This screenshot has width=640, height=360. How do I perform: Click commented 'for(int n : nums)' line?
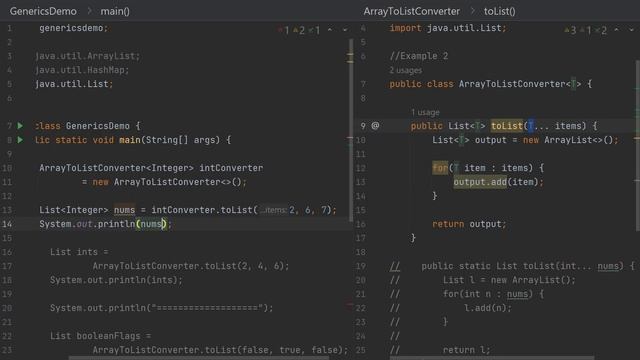pyautogui.click(x=493, y=294)
